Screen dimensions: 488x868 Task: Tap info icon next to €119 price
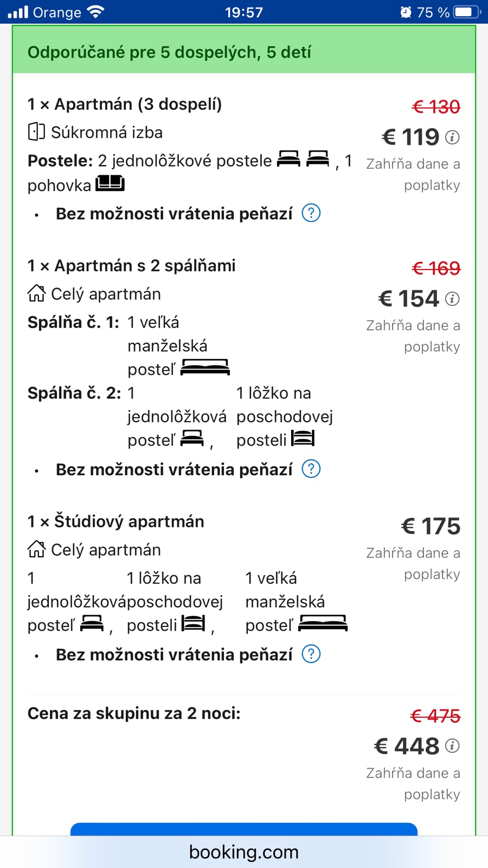pyautogui.click(x=452, y=137)
